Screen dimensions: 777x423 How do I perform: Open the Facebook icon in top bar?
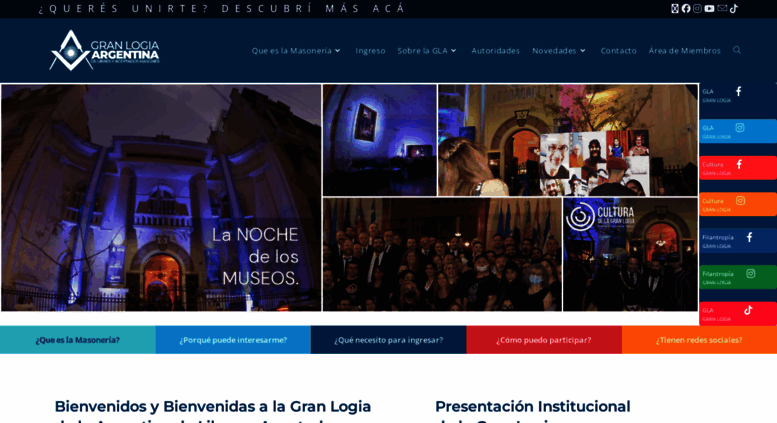point(686,8)
